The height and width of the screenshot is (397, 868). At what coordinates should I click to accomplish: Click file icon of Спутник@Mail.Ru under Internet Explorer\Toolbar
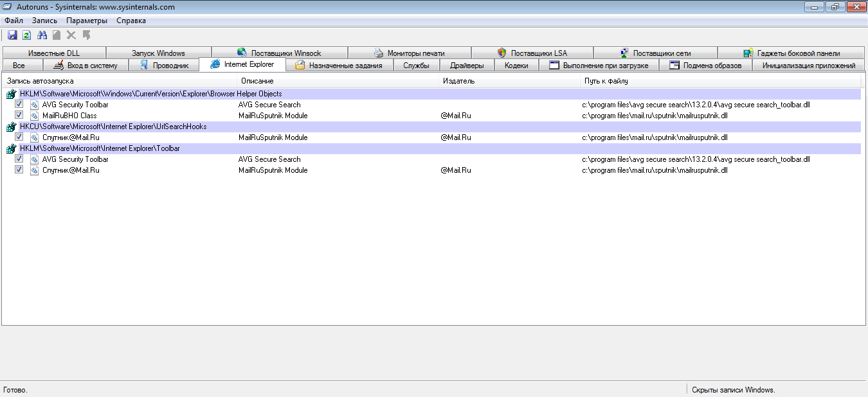(35, 170)
